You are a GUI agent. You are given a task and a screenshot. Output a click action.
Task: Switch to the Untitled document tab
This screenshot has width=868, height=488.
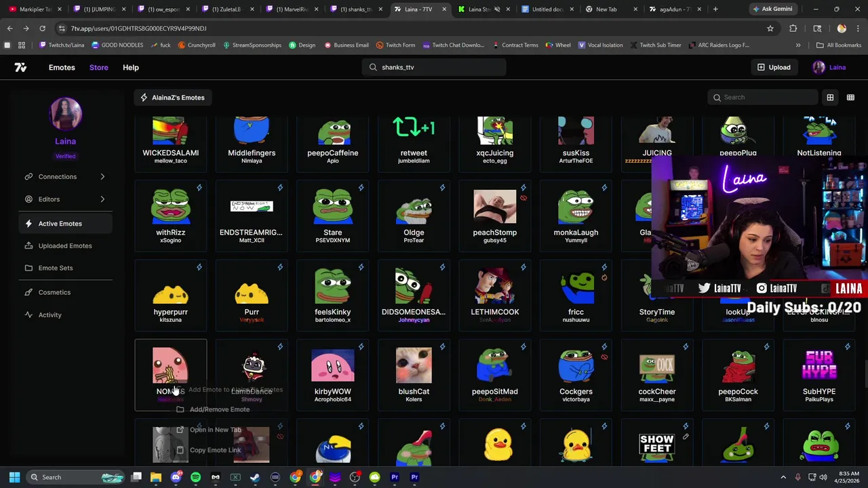[x=547, y=9]
